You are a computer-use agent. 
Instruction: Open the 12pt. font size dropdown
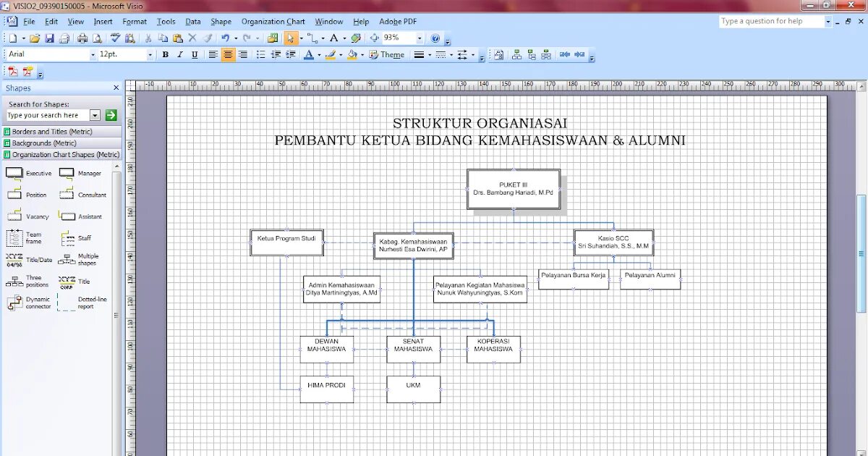point(150,54)
